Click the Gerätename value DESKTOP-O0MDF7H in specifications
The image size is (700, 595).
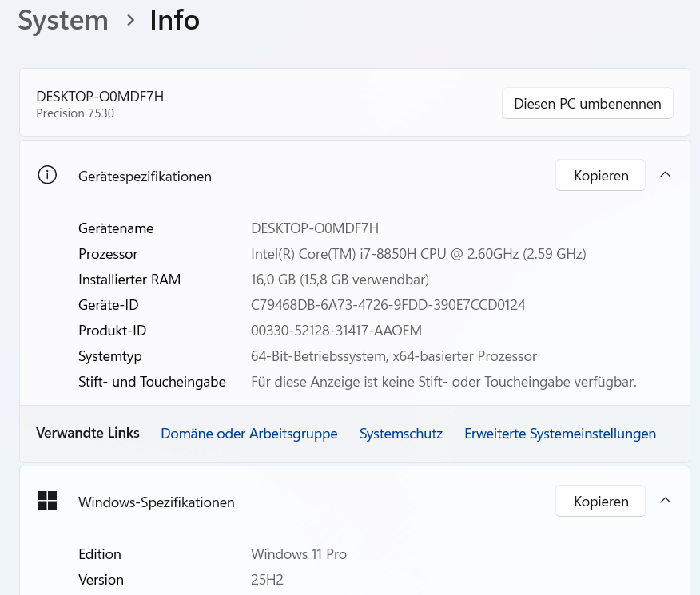click(315, 228)
